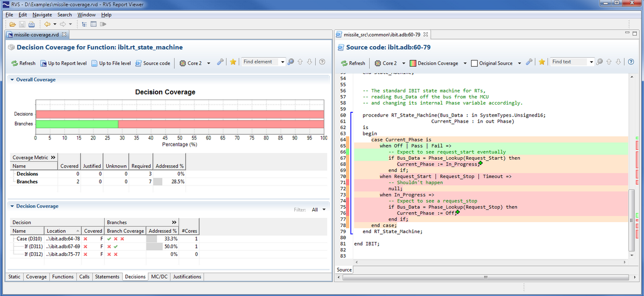Collapse the Overall Coverage section

(x=11, y=80)
